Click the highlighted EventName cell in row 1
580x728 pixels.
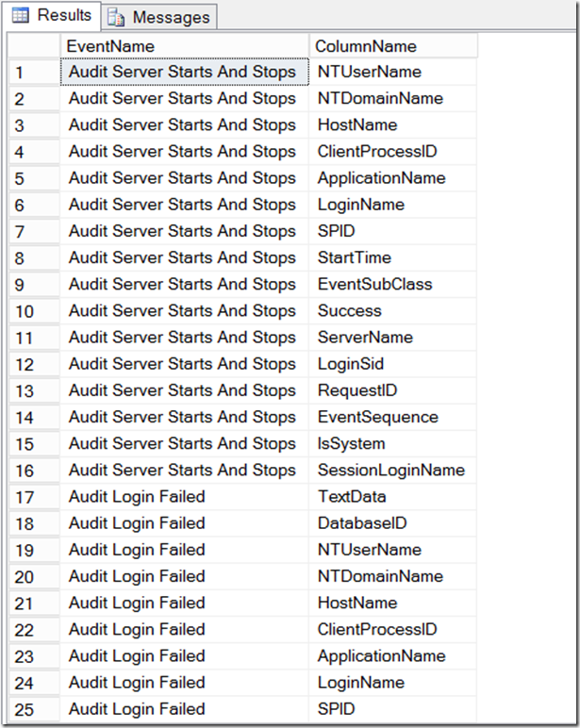(184, 72)
